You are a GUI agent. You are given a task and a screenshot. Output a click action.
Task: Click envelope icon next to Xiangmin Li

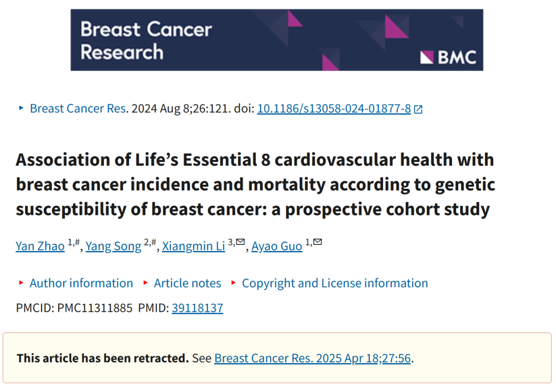click(240, 242)
